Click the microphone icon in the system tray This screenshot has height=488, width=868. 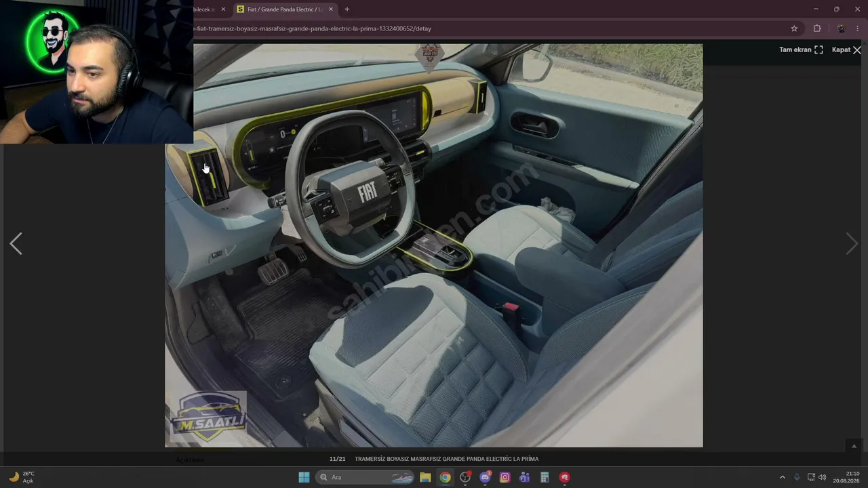pos(797,477)
